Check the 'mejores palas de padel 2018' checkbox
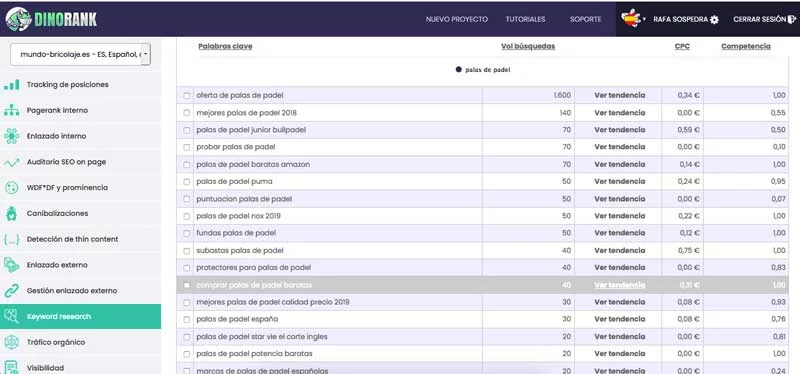Screen dimensions: 800x374 pos(187,113)
